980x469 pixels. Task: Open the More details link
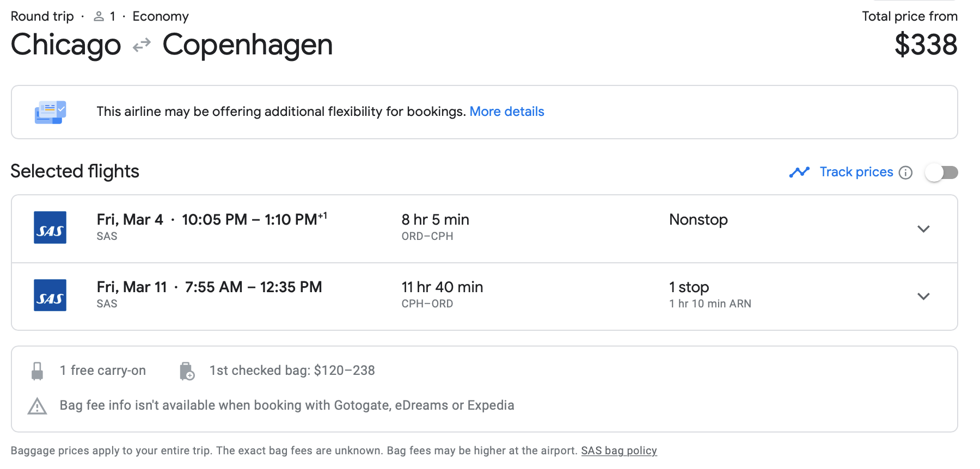coord(506,112)
